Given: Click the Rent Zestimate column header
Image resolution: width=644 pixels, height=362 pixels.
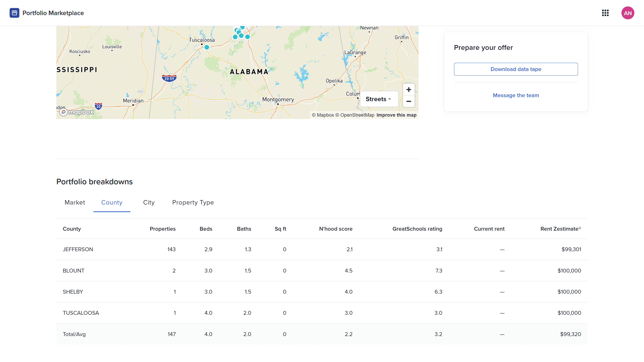Looking at the screenshot, I should point(560,229).
